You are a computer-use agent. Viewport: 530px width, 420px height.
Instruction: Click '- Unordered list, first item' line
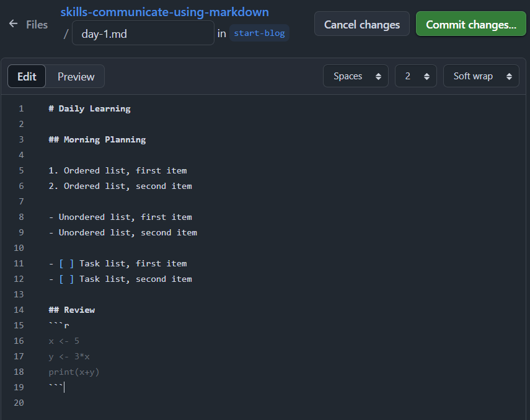[120, 217]
